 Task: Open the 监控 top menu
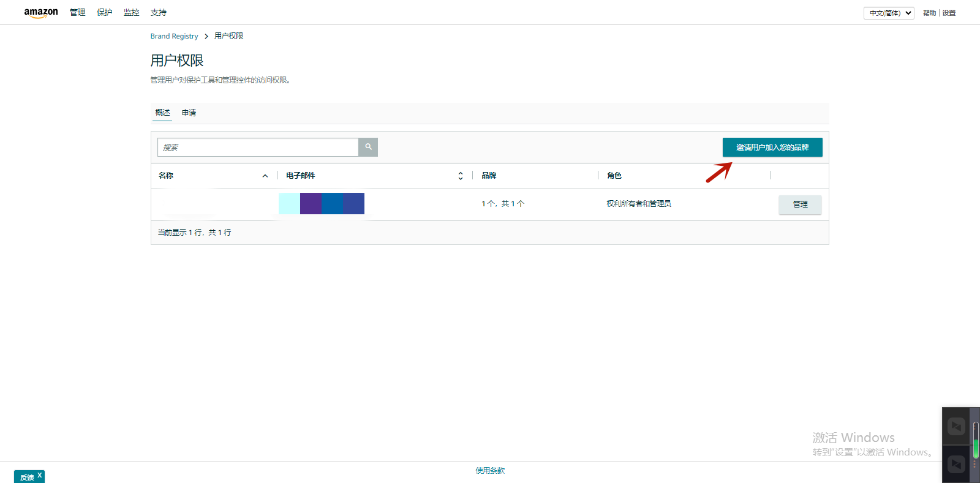132,12
